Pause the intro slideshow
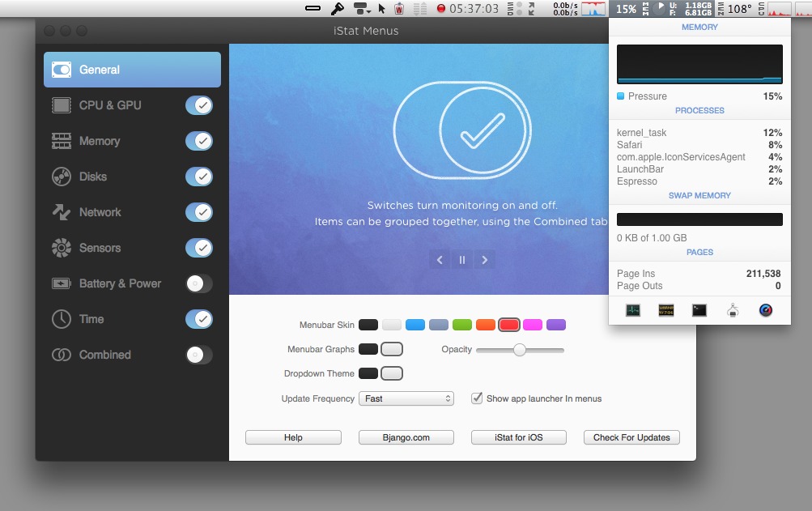Image resolution: width=812 pixels, height=511 pixels. tap(462, 260)
